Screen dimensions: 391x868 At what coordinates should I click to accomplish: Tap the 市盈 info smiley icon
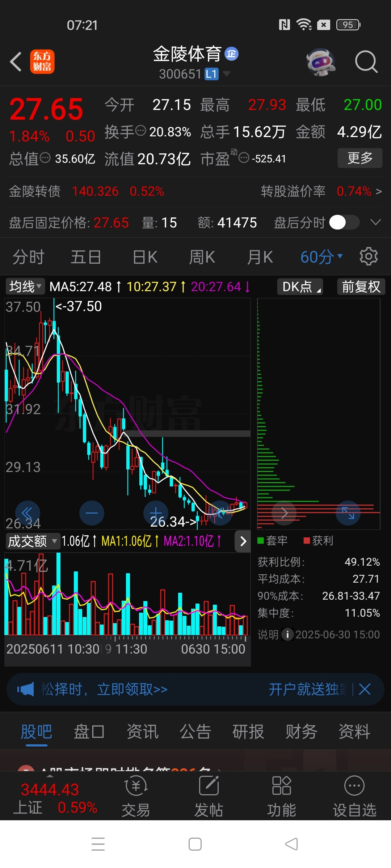coord(244,158)
